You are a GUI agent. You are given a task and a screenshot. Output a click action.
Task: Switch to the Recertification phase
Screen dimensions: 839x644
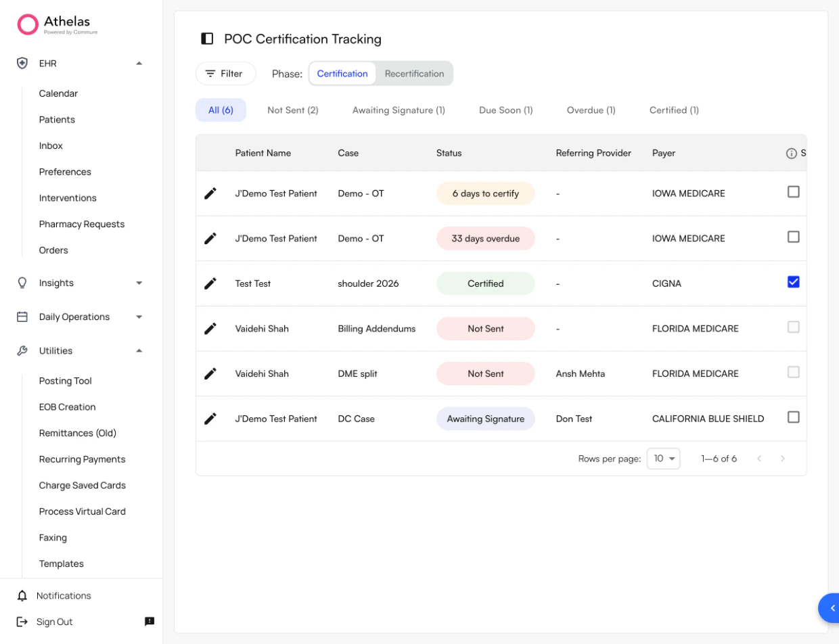414,73
